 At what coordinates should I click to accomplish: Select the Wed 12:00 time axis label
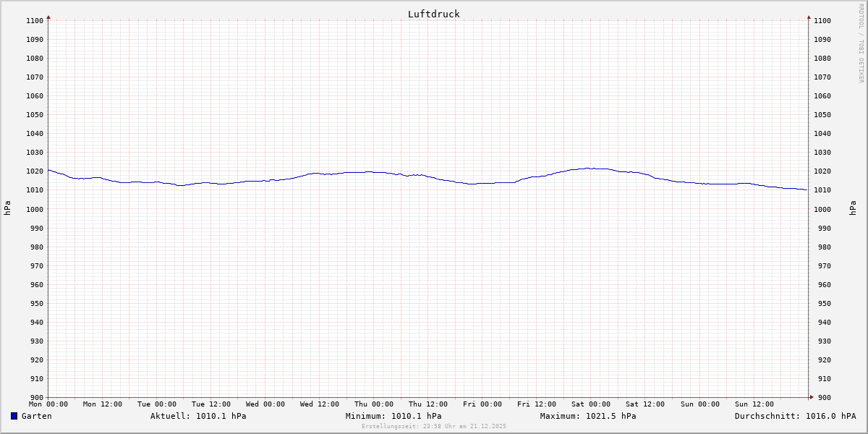pos(320,404)
